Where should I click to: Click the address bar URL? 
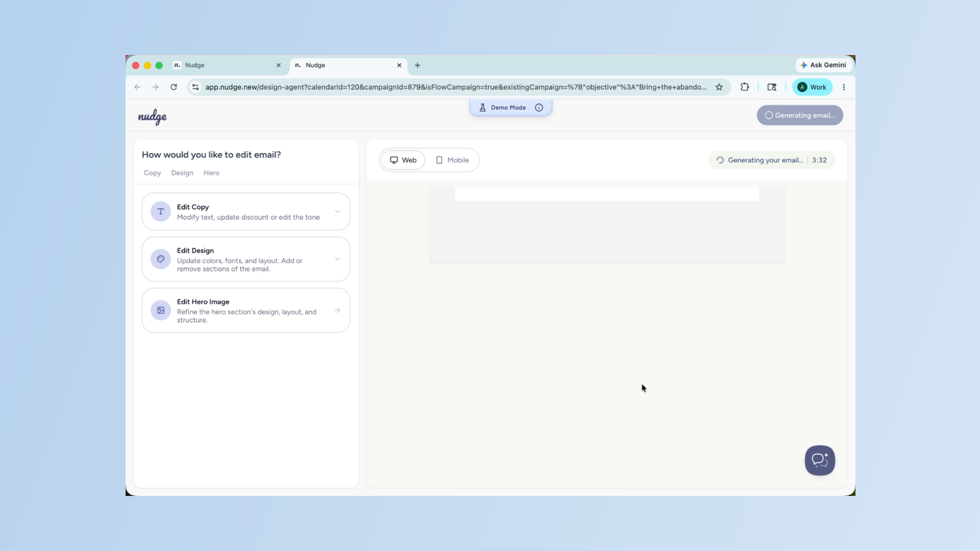click(456, 87)
